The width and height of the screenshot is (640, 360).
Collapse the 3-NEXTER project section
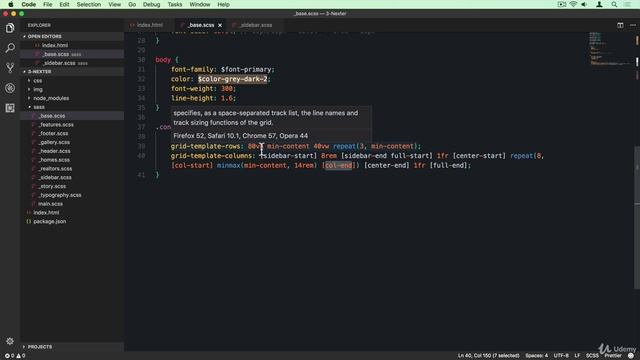(40, 71)
